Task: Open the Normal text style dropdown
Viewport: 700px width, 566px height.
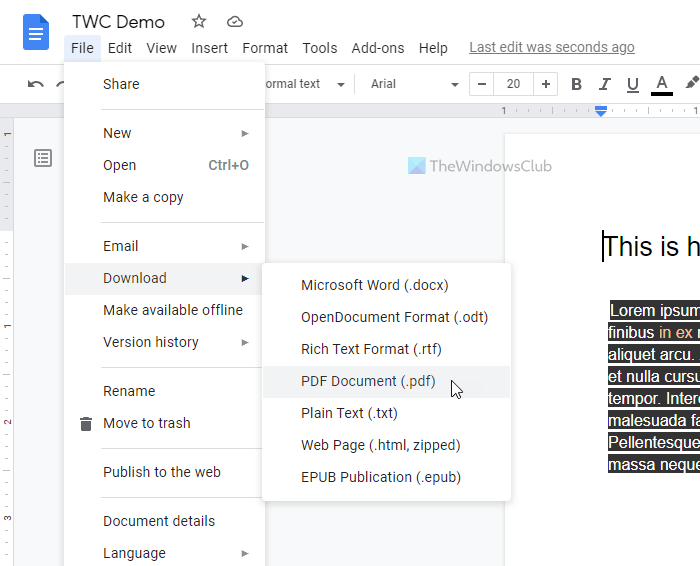Action: (x=305, y=84)
